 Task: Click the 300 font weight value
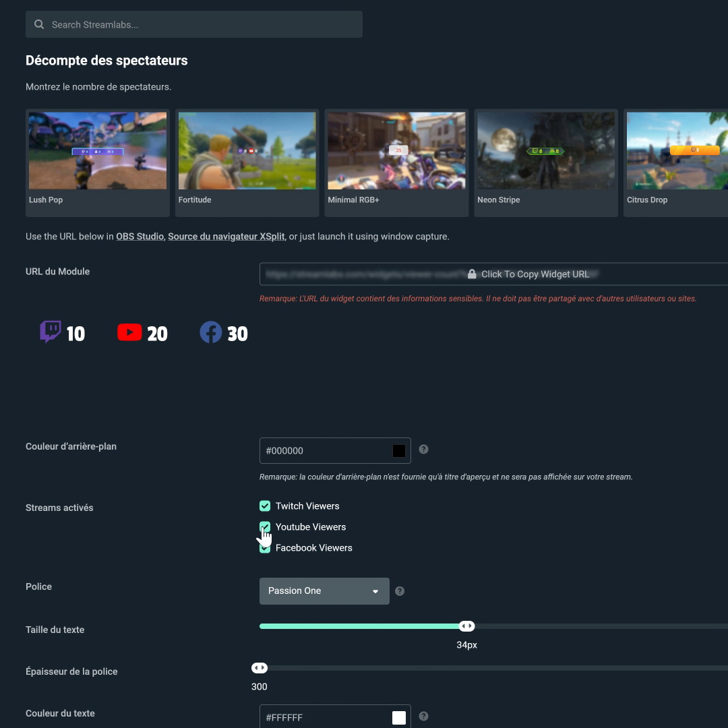click(x=259, y=686)
